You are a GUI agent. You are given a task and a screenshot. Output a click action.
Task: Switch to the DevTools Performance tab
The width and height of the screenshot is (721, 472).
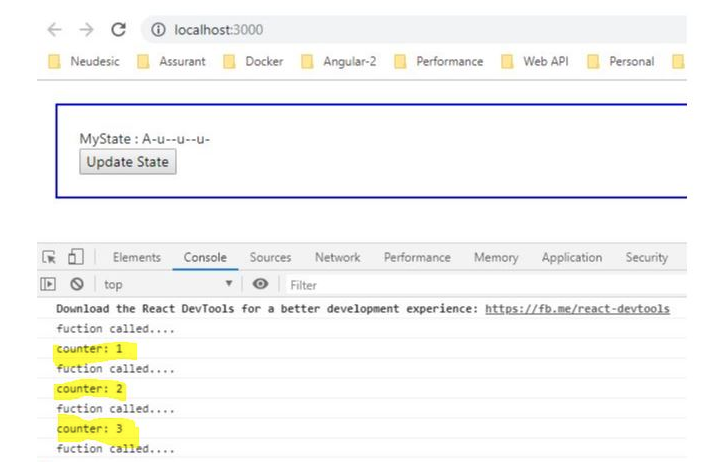coord(417,258)
